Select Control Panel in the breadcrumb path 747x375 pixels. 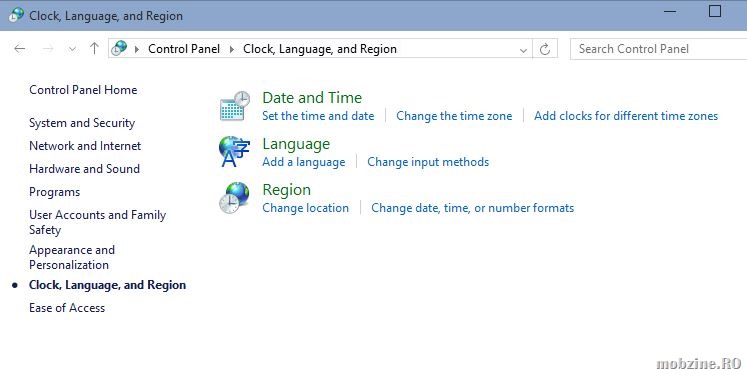(184, 49)
